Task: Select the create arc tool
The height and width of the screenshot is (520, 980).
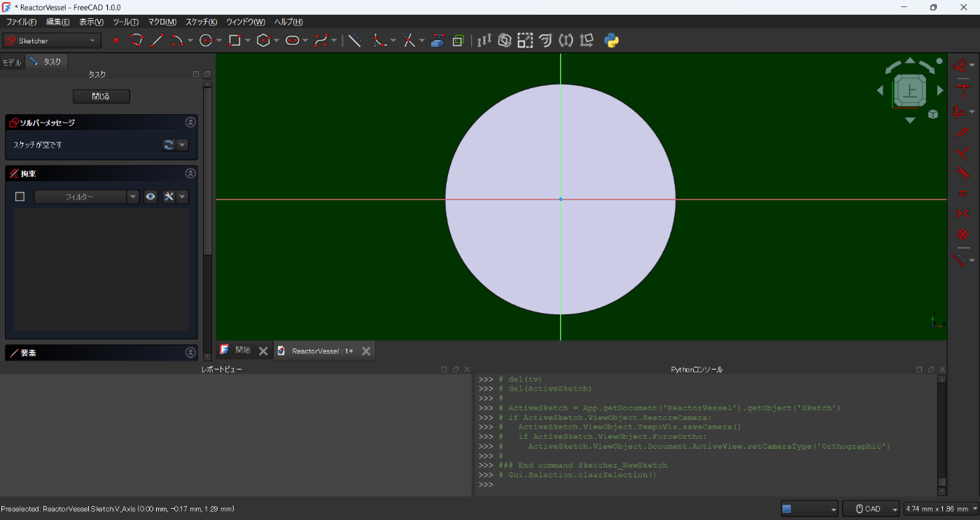Action: point(177,41)
